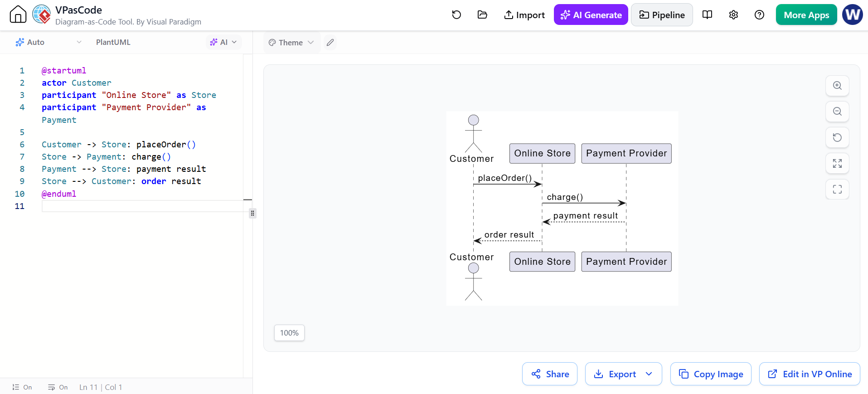Open the documentation book icon

tap(707, 15)
